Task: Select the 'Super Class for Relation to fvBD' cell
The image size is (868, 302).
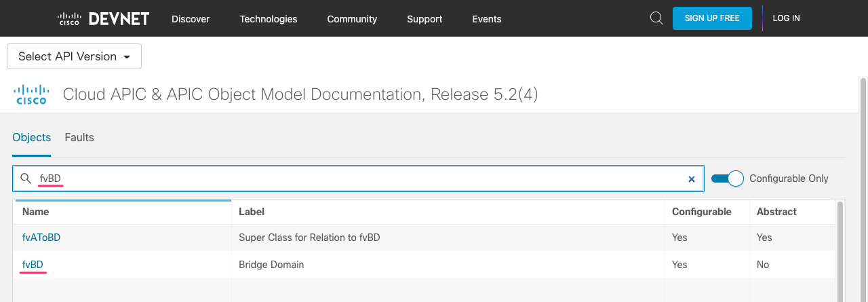Action: pos(309,238)
